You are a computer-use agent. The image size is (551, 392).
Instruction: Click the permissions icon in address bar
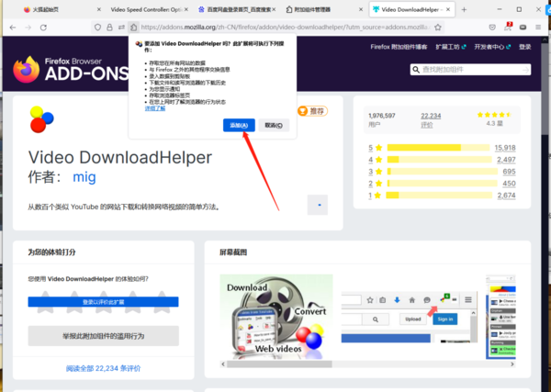coord(121,27)
